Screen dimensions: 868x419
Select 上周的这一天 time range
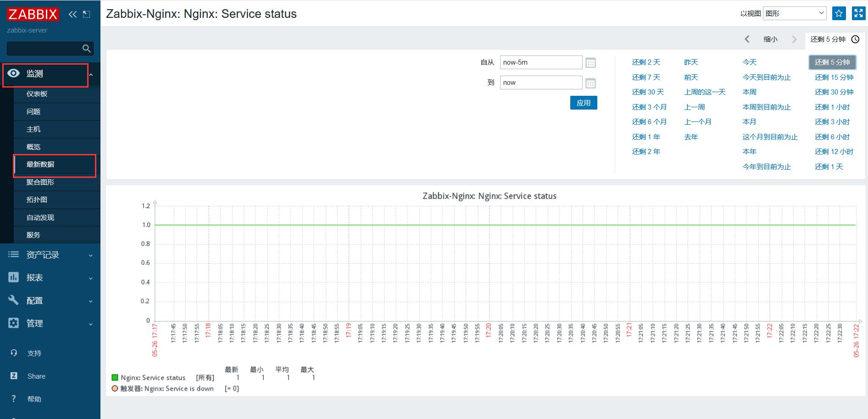(x=705, y=92)
